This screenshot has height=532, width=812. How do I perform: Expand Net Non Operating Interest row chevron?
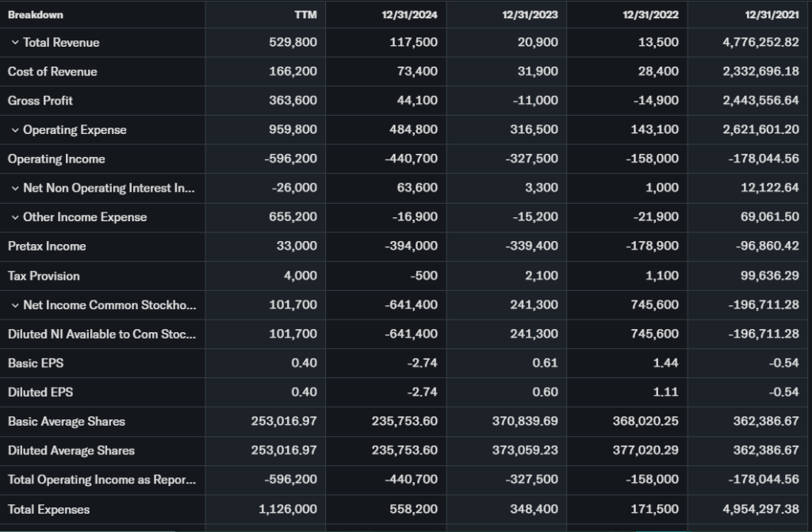pyautogui.click(x=15, y=189)
